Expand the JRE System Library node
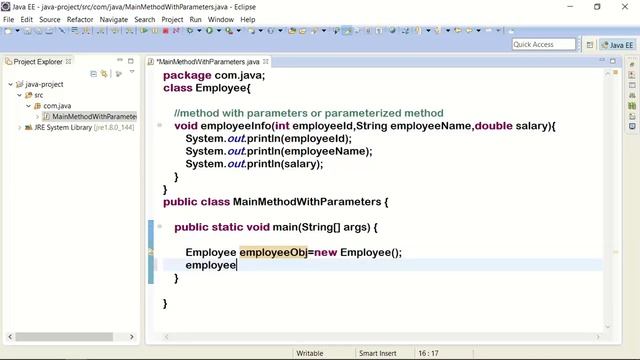Image resolution: width=640 pixels, height=360 pixels. [20, 127]
